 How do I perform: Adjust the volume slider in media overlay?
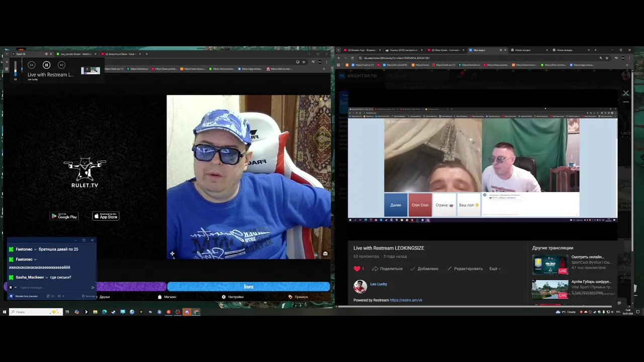tap(15, 69)
